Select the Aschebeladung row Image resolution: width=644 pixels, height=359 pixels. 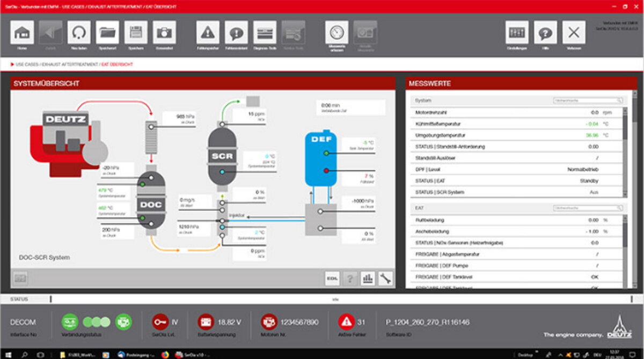[x=516, y=231]
